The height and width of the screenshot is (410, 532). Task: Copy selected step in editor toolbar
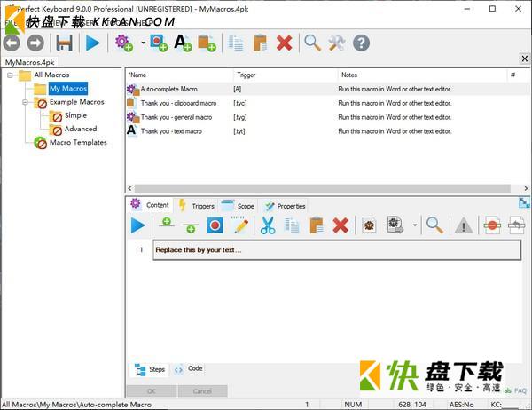[292, 225]
